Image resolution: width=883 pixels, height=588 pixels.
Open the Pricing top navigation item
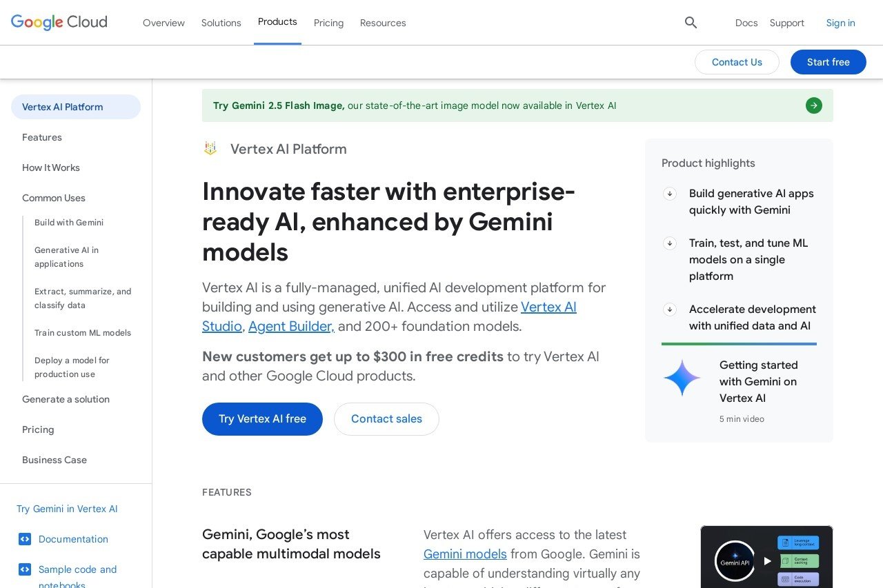point(328,23)
